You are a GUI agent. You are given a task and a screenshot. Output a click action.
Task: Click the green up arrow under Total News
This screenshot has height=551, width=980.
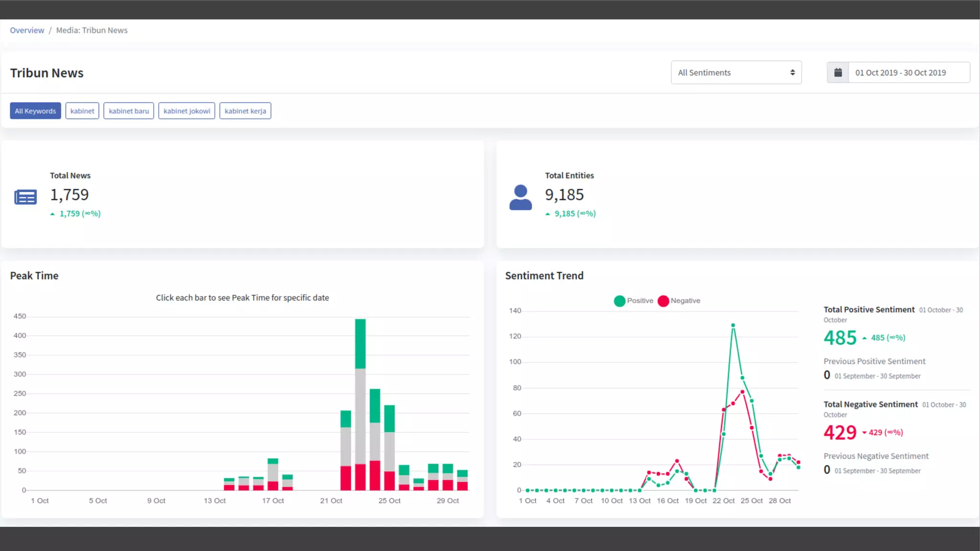(53, 214)
